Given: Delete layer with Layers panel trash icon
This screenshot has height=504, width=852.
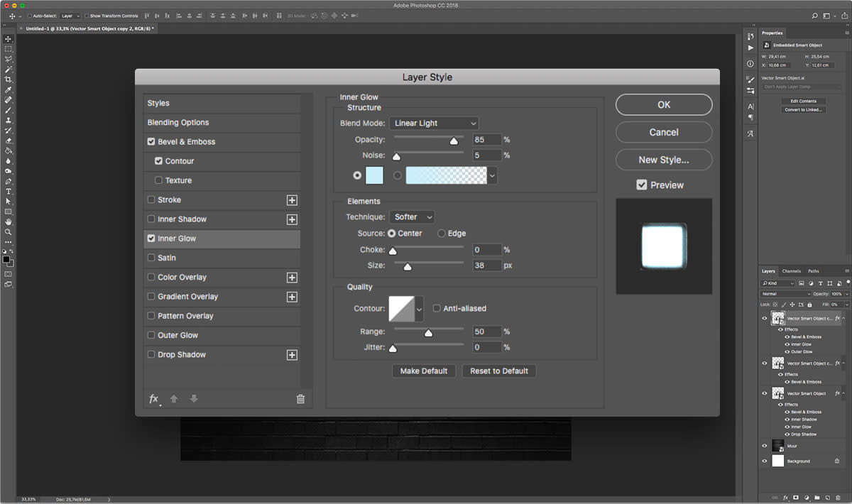Looking at the screenshot, I should point(839,498).
